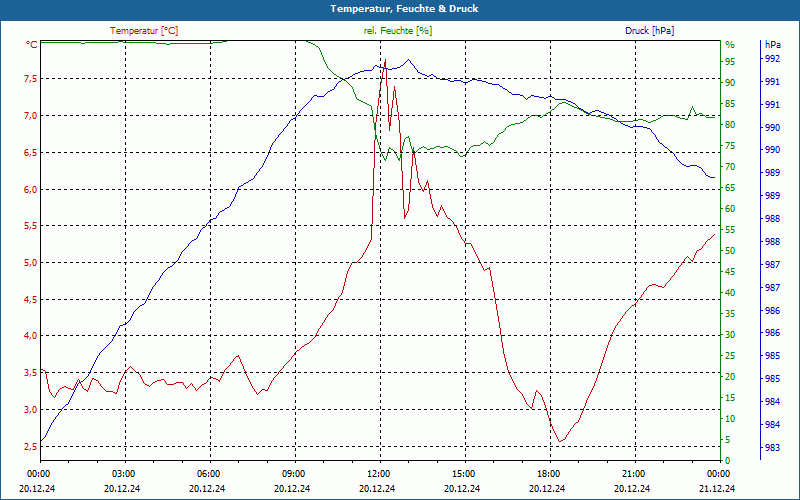
Task: Click the 6,0 tick on temperature axis
Action: pos(29,189)
